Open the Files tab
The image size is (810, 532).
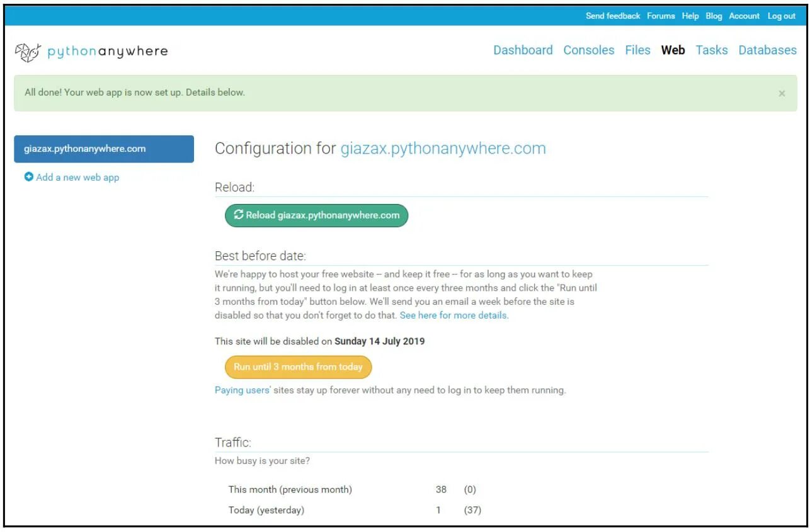tap(637, 50)
